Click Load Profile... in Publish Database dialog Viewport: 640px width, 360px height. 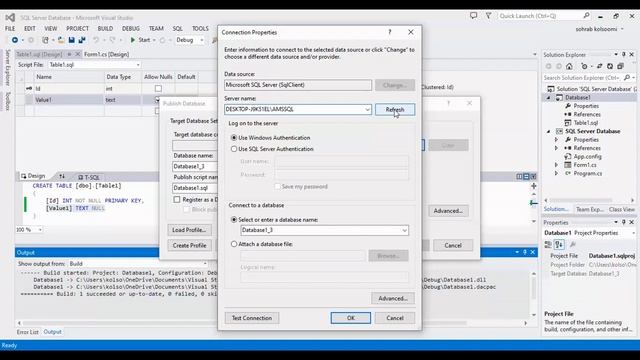click(x=189, y=230)
